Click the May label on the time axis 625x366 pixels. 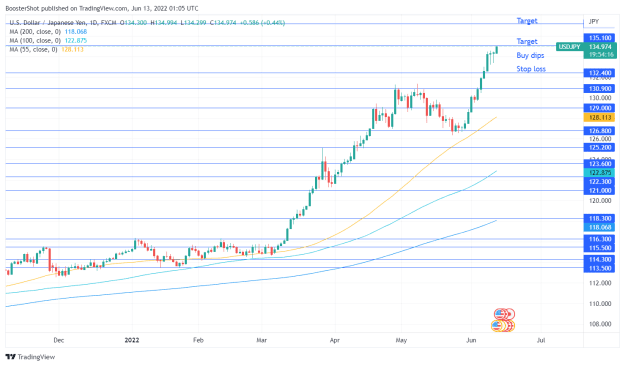pyautogui.click(x=401, y=340)
